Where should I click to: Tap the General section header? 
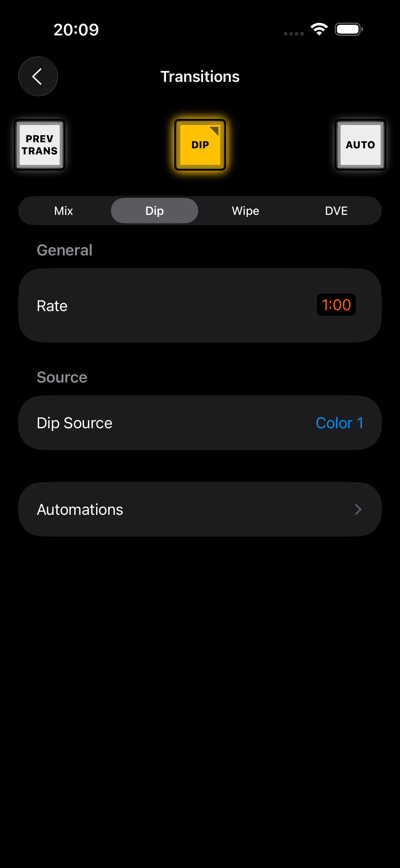65,250
